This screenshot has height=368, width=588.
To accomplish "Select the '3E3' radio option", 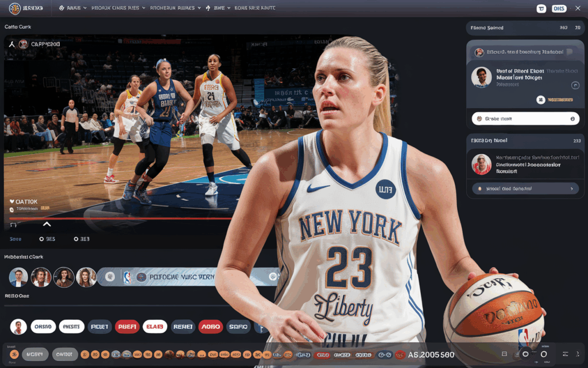I will [82, 239].
